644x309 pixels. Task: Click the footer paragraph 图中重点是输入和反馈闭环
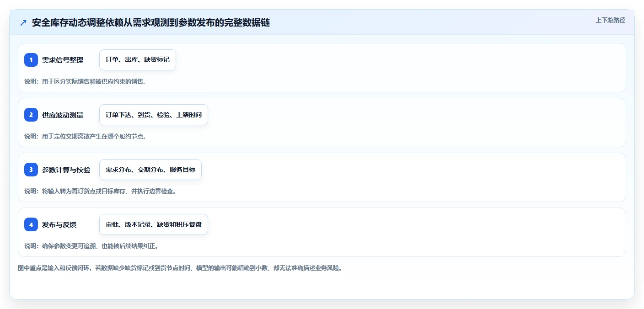coord(180,268)
